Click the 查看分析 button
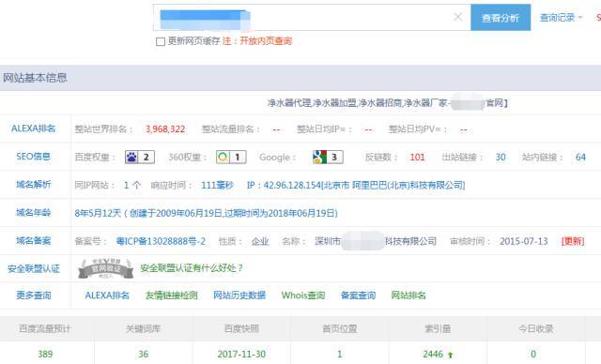Image resolution: width=601 pixels, height=364 pixels. (x=501, y=18)
